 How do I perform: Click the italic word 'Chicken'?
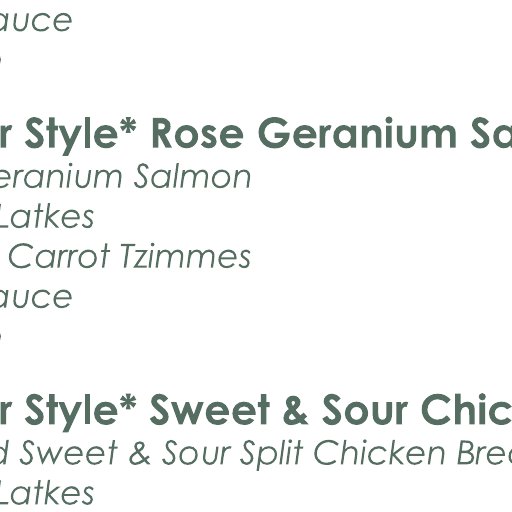(380, 453)
